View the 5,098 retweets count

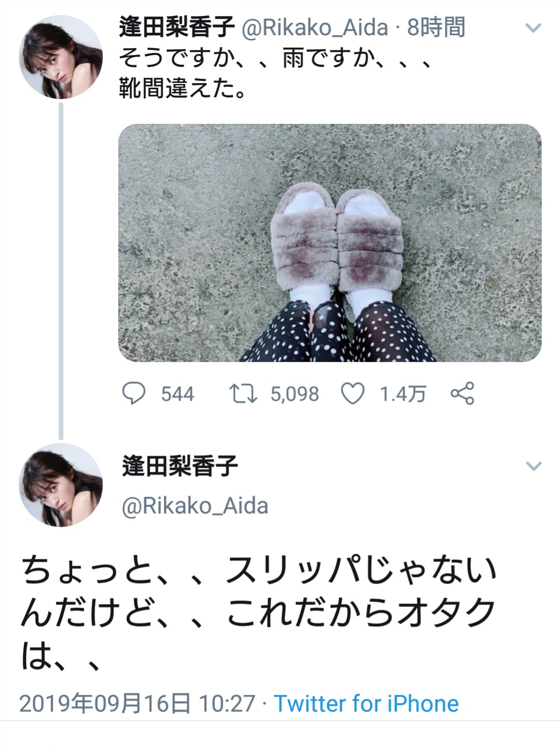click(x=295, y=394)
